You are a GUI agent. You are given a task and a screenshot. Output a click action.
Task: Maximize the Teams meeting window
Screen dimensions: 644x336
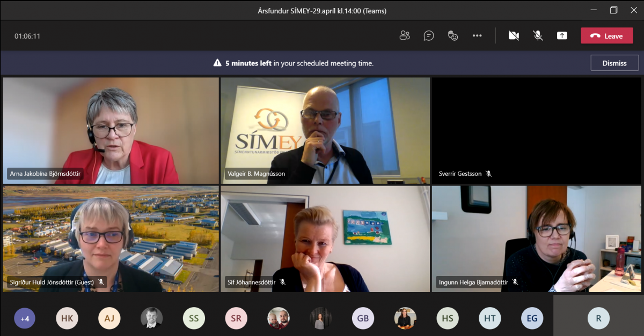(613, 10)
